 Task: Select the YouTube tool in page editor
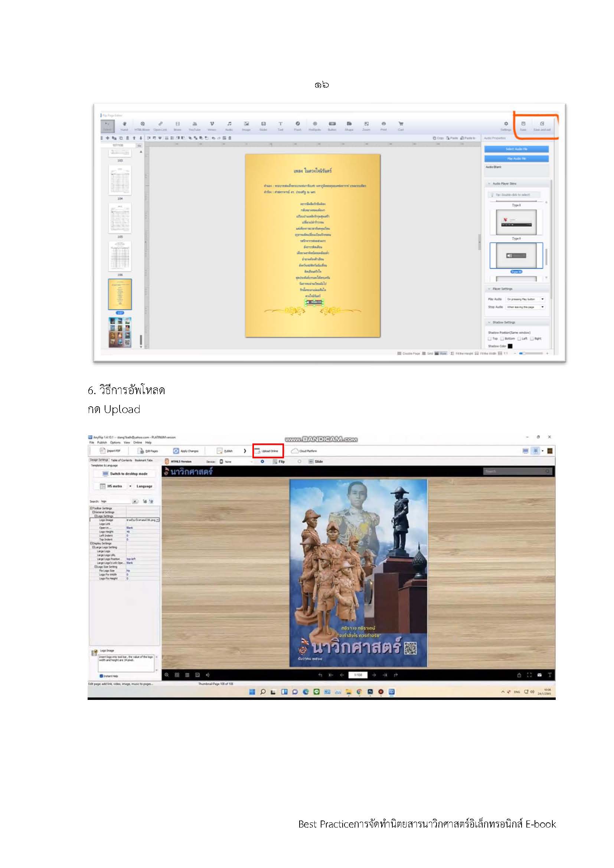[195, 126]
